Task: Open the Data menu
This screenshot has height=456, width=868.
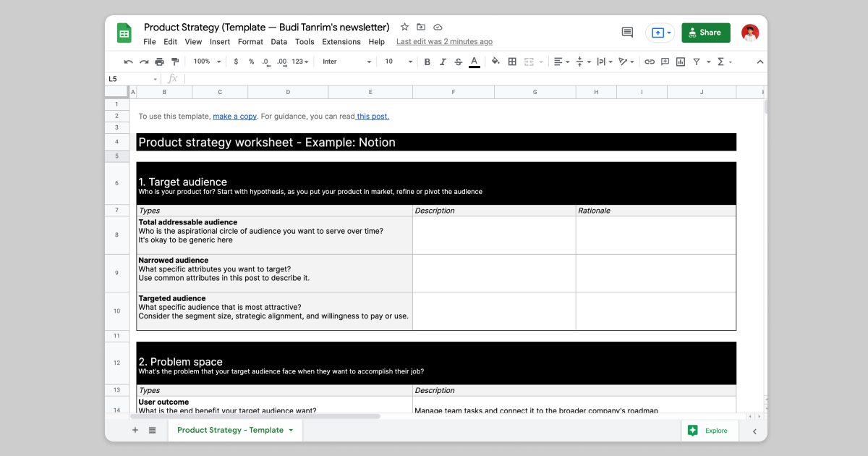Action: coord(279,42)
